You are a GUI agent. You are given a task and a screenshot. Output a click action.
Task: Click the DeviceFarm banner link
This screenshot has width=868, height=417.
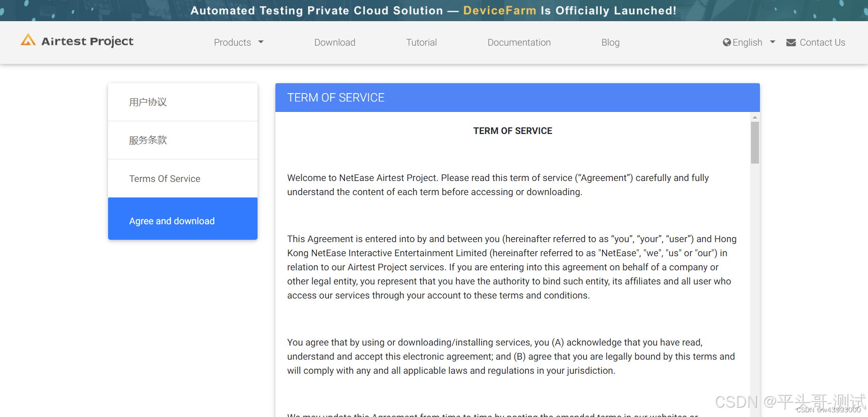tap(500, 10)
